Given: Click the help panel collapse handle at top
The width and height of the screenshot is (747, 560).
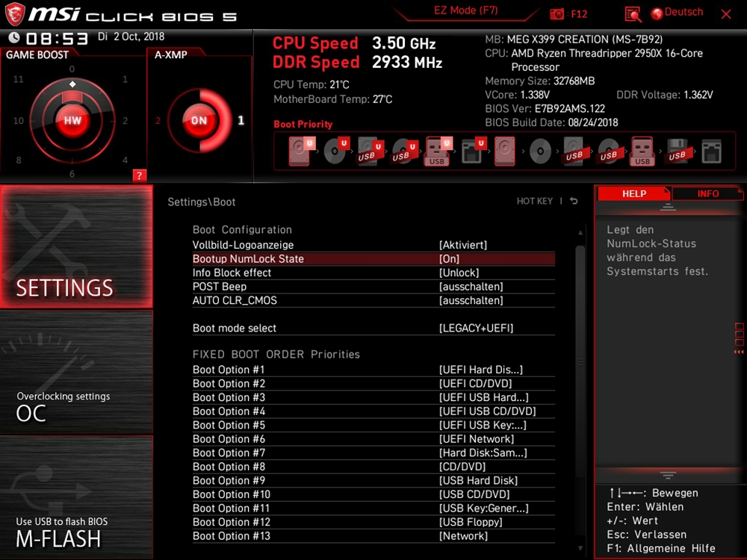Looking at the screenshot, I should click(668, 207).
